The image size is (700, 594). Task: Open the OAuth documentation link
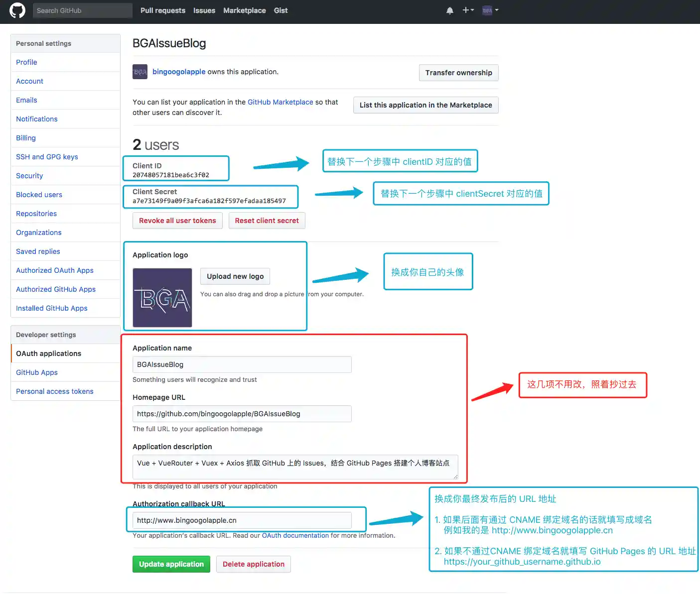pos(295,536)
